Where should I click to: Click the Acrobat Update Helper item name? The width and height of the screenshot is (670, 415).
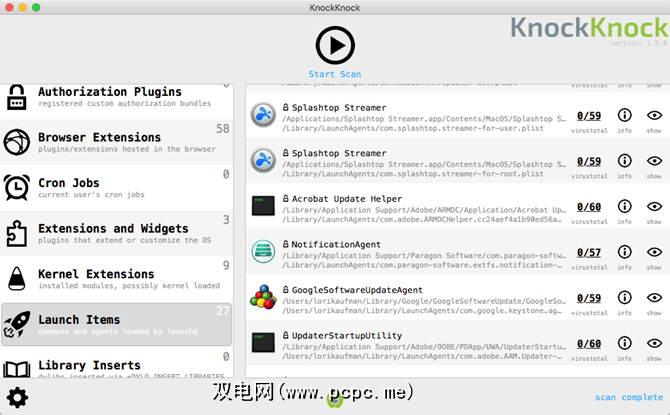(347, 199)
